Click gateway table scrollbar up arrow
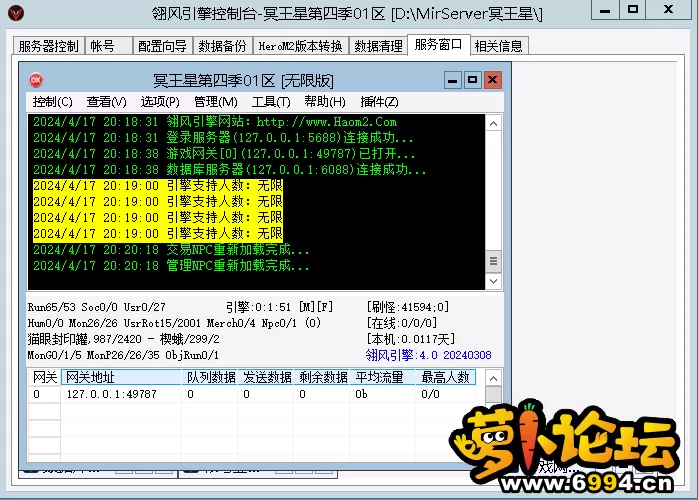The height and width of the screenshot is (500, 698). [x=493, y=378]
